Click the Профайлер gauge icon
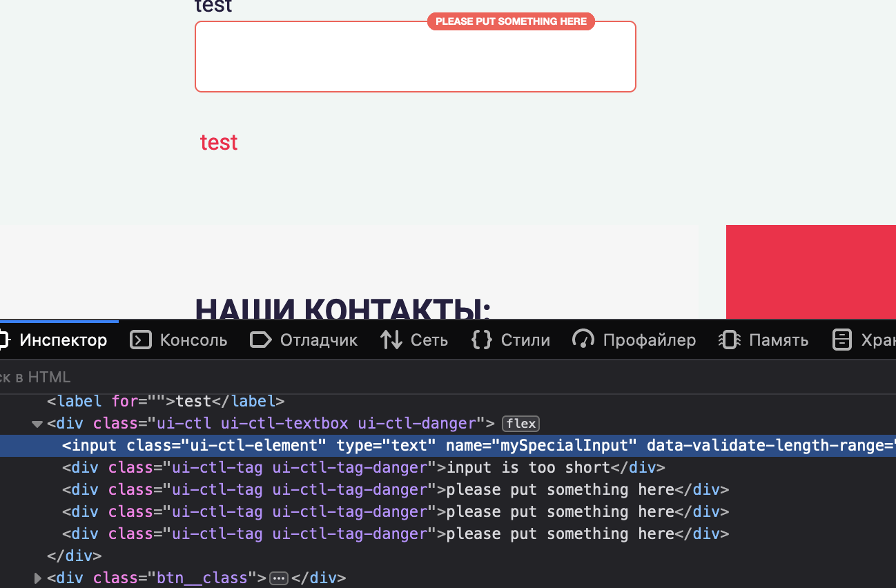Screen dimensions: 896x588 pyautogui.click(x=583, y=340)
